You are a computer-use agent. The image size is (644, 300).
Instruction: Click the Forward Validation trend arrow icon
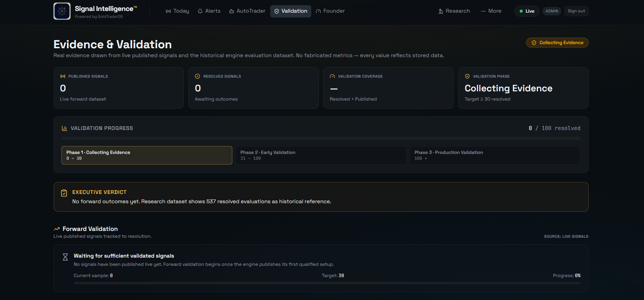pos(57,229)
